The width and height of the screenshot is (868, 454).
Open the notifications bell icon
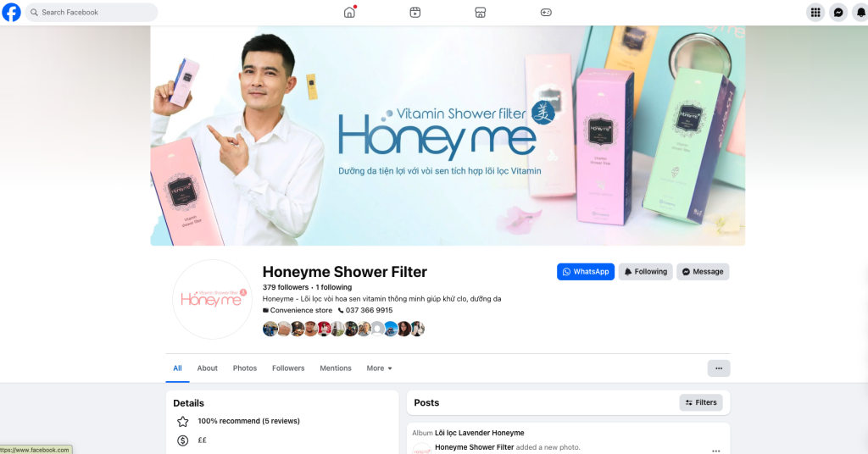(x=861, y=13)
